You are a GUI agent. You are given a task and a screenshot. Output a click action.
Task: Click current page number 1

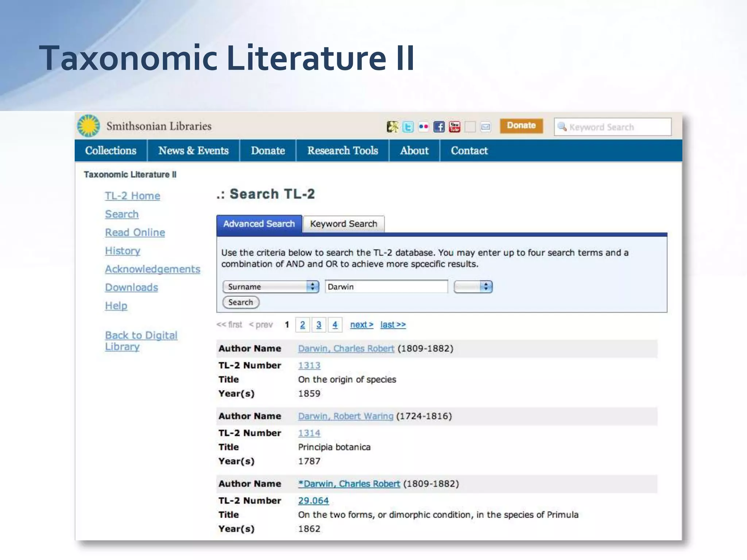287,325
